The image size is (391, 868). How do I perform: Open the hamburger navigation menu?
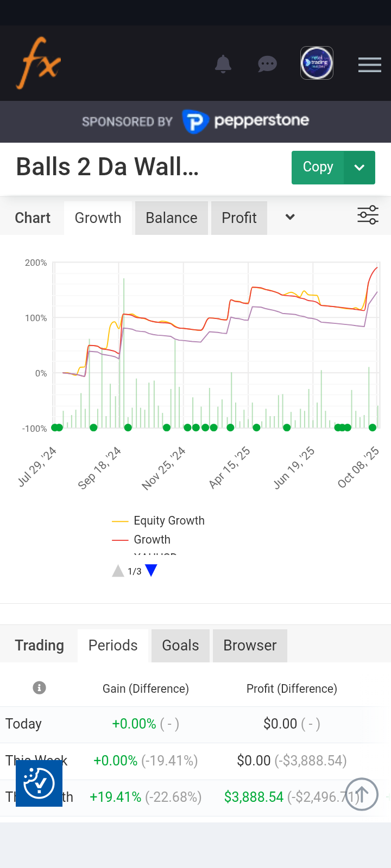click(369, 65)
